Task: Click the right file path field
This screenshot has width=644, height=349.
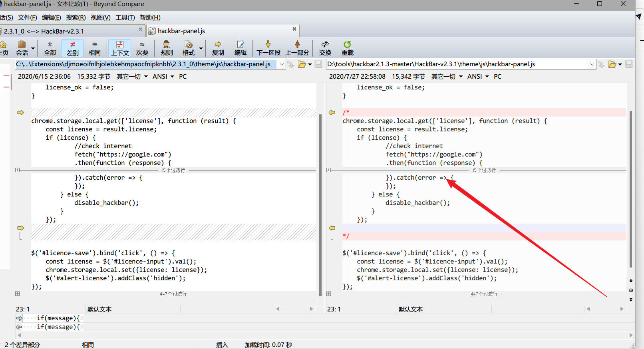Action: coord(457,64)
